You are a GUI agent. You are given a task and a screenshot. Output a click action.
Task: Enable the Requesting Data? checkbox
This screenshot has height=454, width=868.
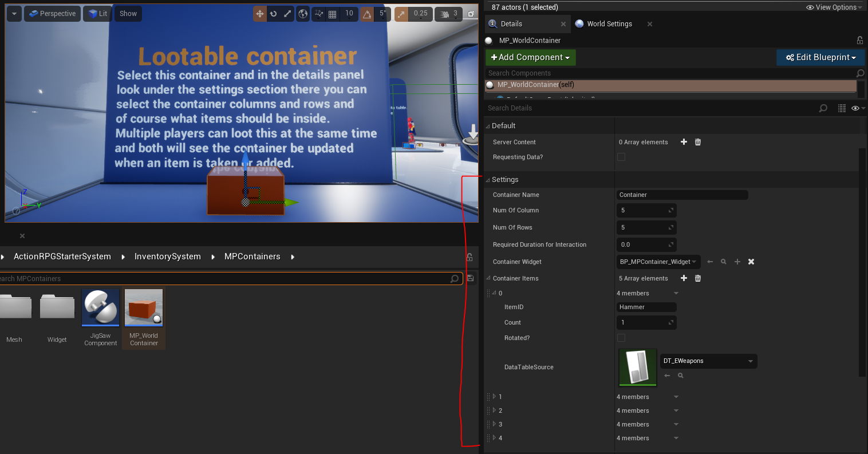tap(621, 157)
